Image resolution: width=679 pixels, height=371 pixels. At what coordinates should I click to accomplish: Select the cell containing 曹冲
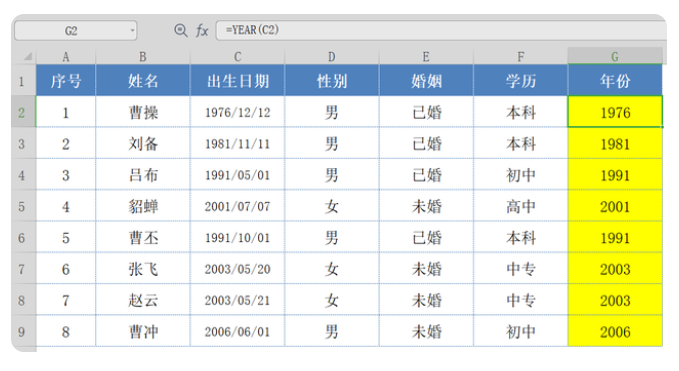[143, 332]
